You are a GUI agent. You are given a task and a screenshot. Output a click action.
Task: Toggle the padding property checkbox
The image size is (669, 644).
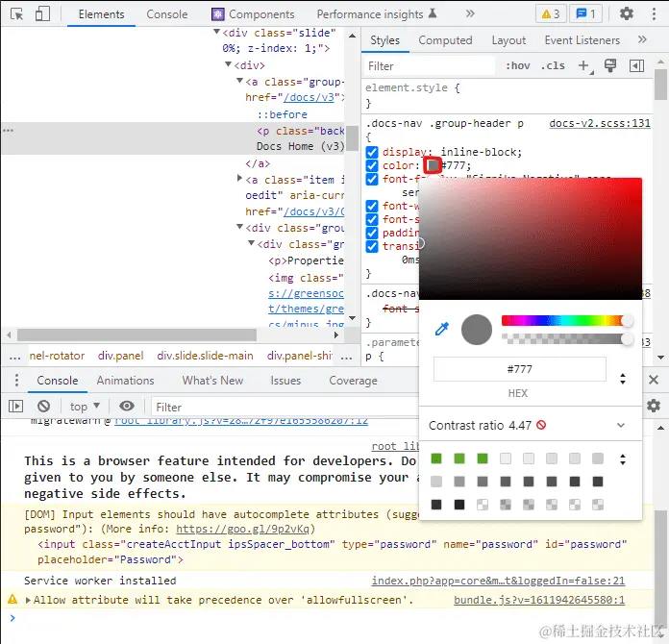click(372, 233)
